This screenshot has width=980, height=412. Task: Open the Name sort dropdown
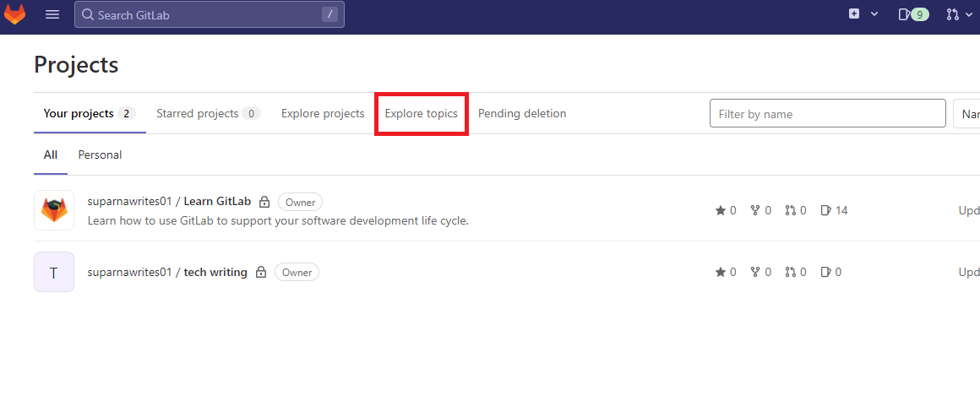[966, 114]
